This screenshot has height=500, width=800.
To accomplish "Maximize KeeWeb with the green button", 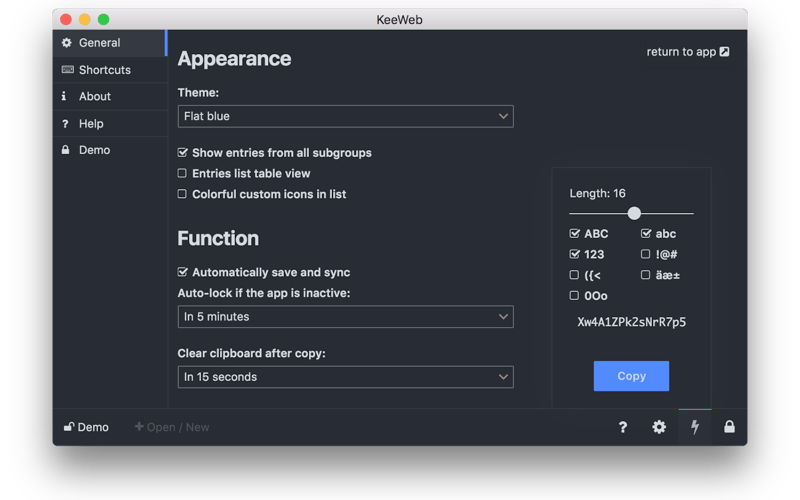I will tap(104, 19).
